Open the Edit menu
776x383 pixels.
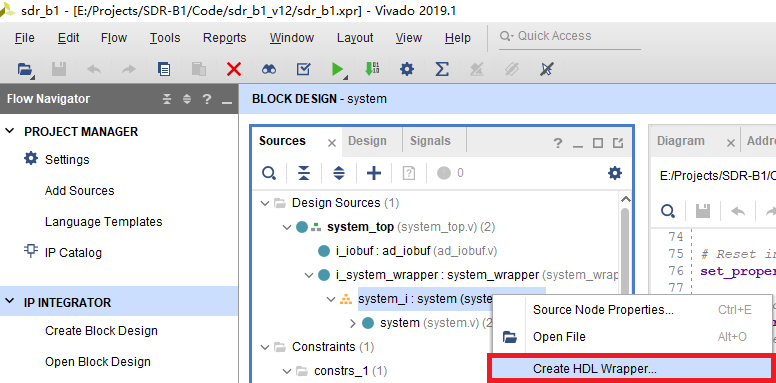68,38
